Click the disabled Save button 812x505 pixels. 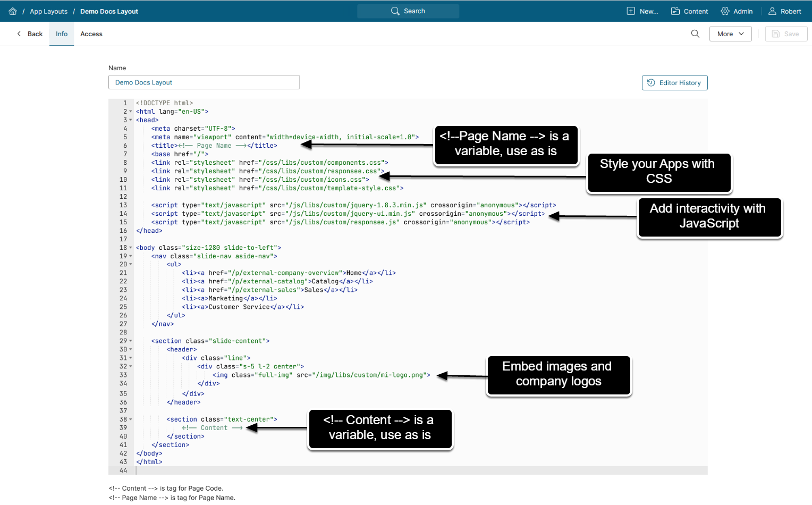pyautogui.click(x=785, y=34)
